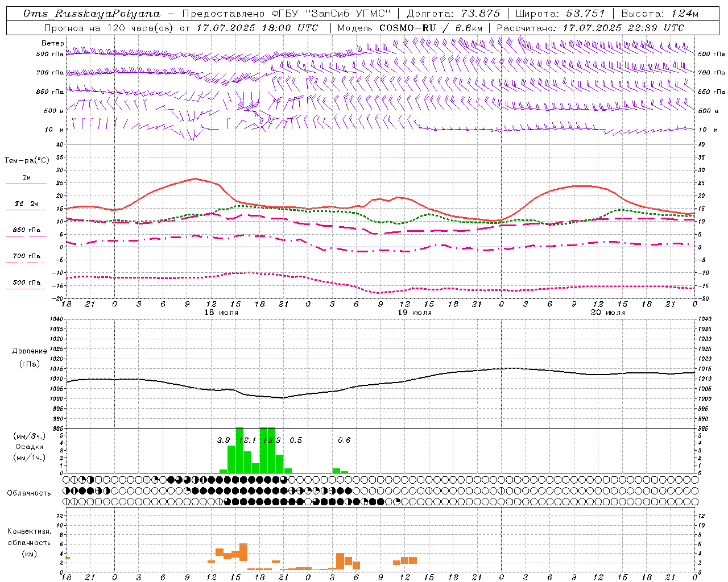The image size is (728, 582).
Task: Click the "Давление" pressure panel label
Action: click(x=29, y=351)
